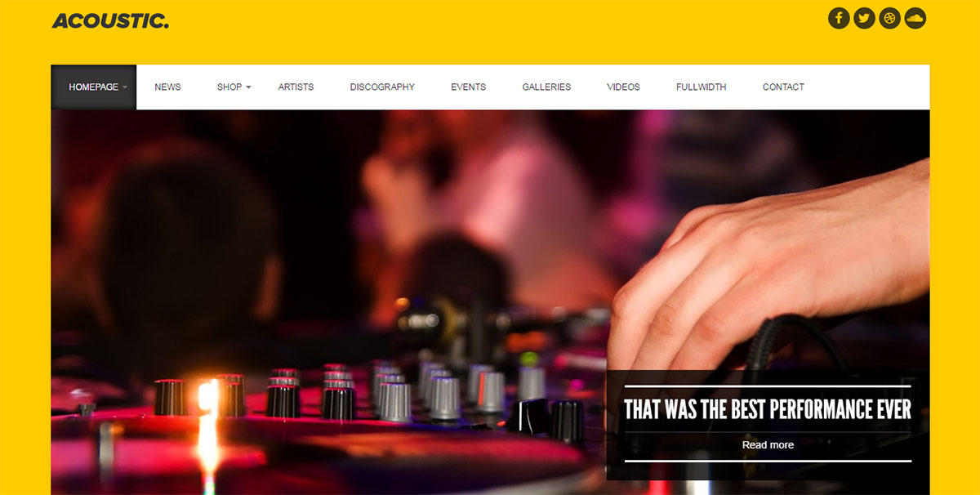View the Events page
Viewport: 980px width, 495px height.
pyautogui.click(x=468, y=87)
